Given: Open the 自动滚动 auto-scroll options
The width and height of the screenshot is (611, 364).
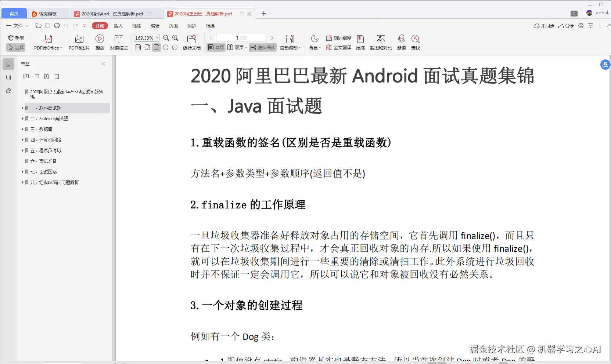Looking at the screenshot, I should (290, 43).
